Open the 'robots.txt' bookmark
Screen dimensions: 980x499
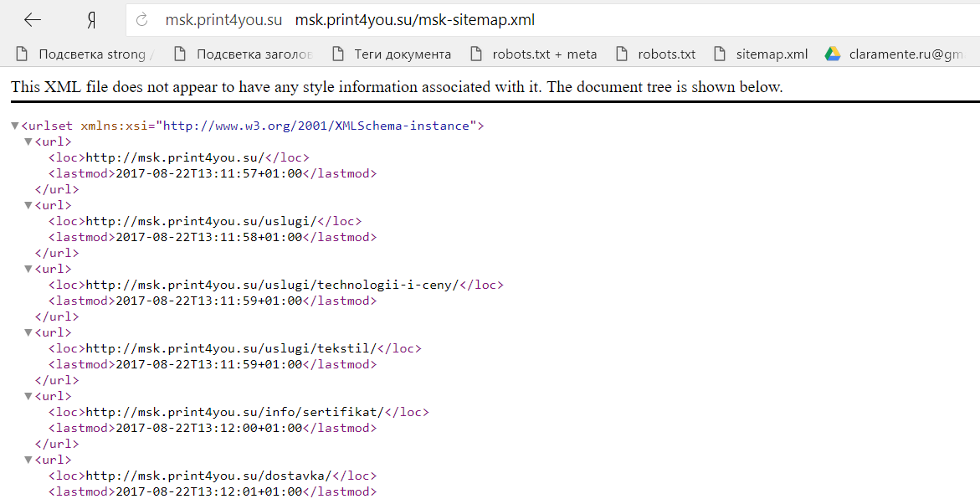click(655, 54)
